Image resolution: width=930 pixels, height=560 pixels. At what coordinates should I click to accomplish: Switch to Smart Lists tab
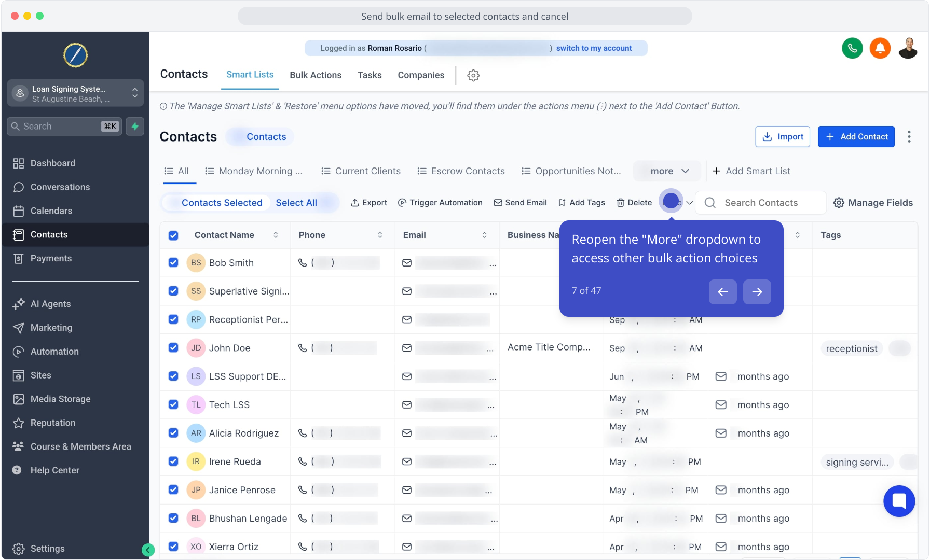click(x=250, y=75)
